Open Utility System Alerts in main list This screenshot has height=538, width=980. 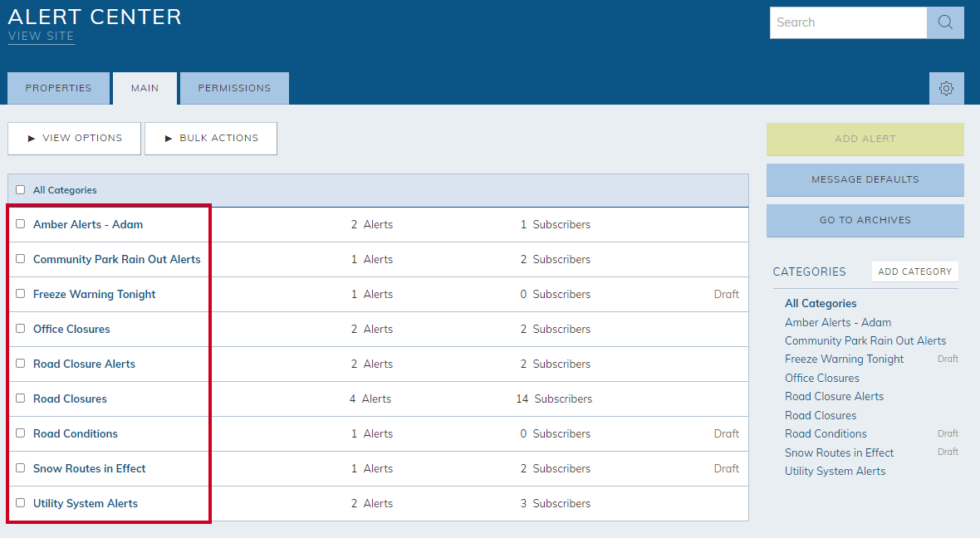pyautogui.click(x=86, y=504)
